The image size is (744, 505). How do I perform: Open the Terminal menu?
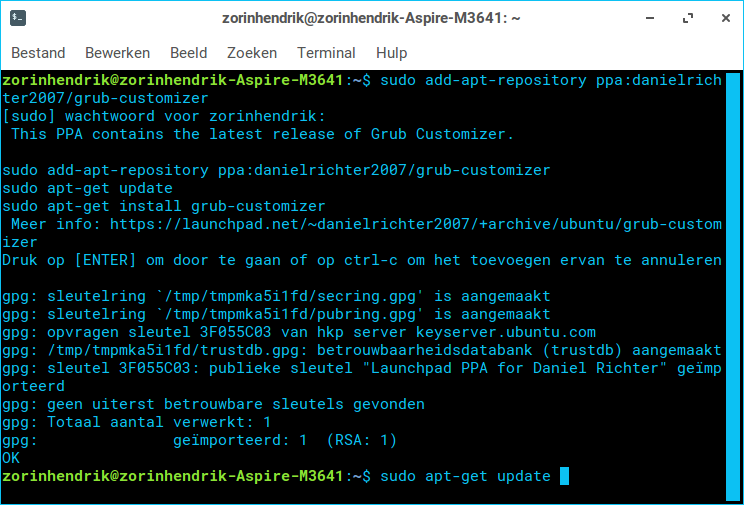326,53
